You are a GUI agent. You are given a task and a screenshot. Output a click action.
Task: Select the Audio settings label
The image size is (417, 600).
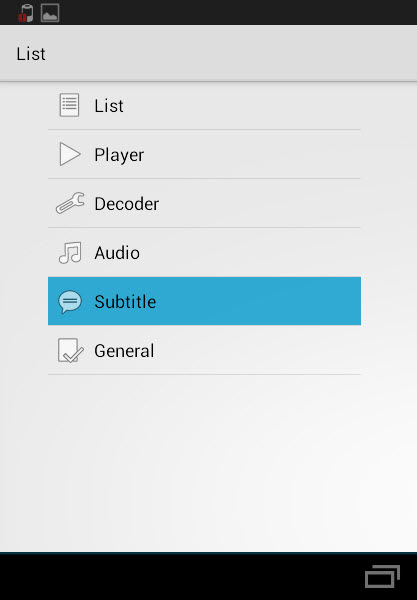click(x=117, y=253)
